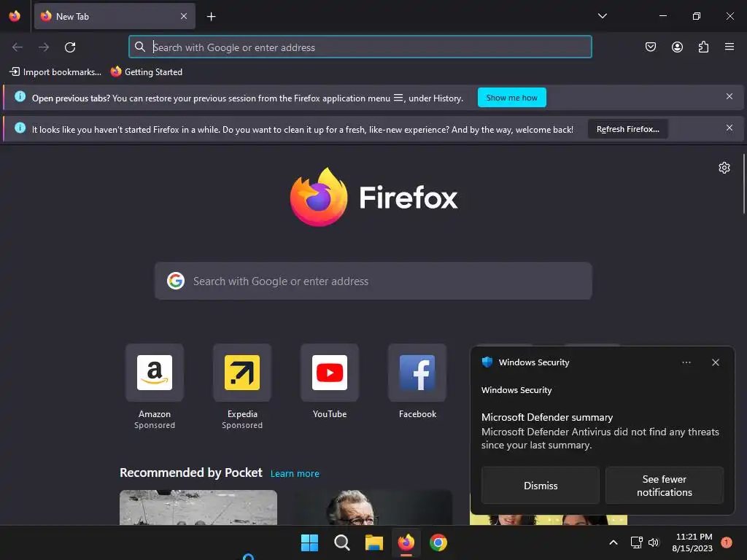Viewport: 747px width, 560px height.
Task: Click the Microsoft Defender summary text
Action: [x=547, y=417]
